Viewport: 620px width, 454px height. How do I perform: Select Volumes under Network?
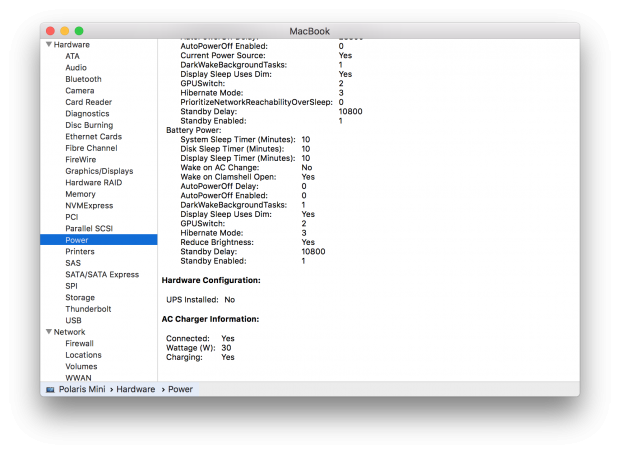click(x=81, y=366)
